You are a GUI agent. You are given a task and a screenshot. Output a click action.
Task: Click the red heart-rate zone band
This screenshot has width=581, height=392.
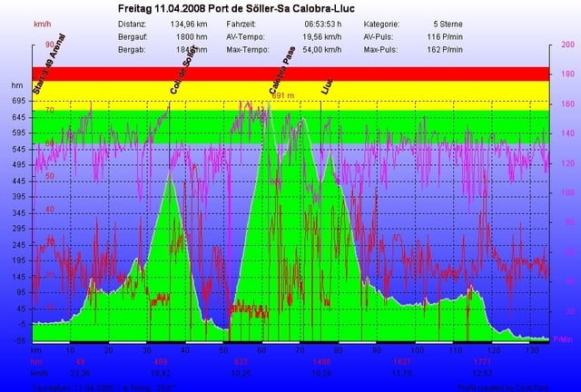(290, 74)
